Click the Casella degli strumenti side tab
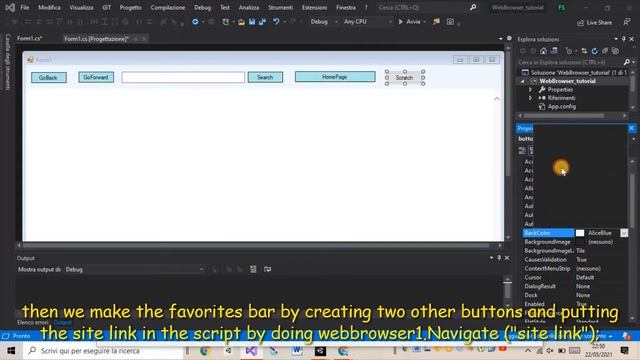Image resolution: width=640 pixels, height=360 pixels. pos(7,62)
